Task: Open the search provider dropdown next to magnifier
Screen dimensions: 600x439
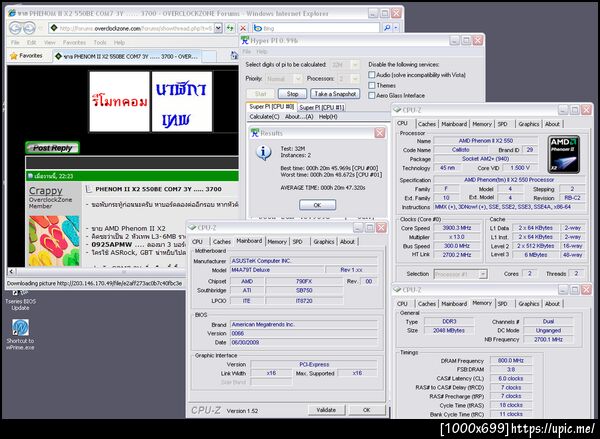Action: coord(396,28)
